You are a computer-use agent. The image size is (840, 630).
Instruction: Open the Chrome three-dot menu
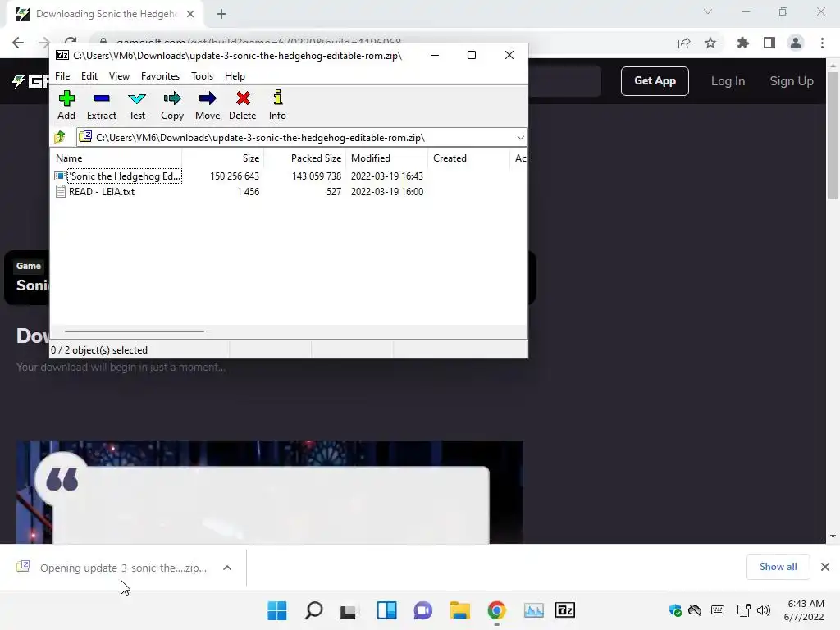tap(822, 43)
